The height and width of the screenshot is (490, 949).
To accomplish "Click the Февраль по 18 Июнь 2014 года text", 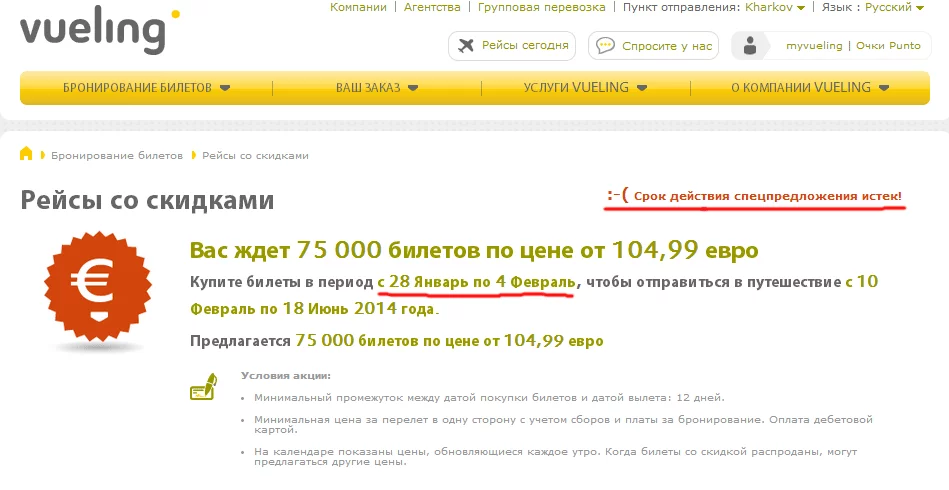I will (313, 309).
